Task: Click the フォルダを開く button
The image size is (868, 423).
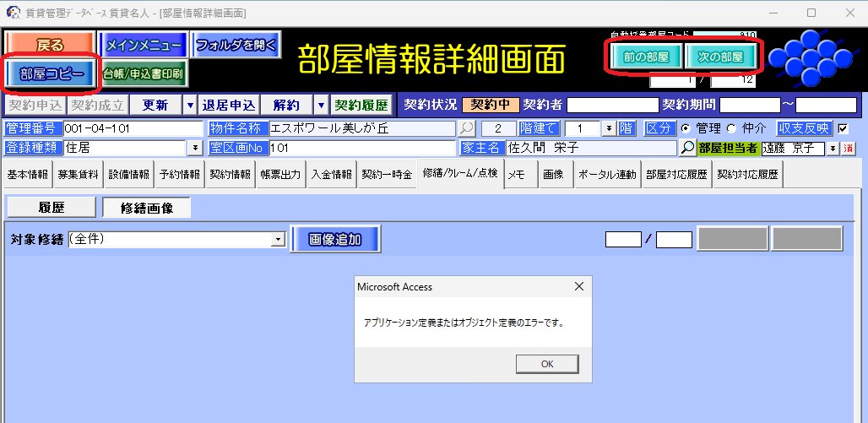Action: pyautogui.click(x=236, y=45)
